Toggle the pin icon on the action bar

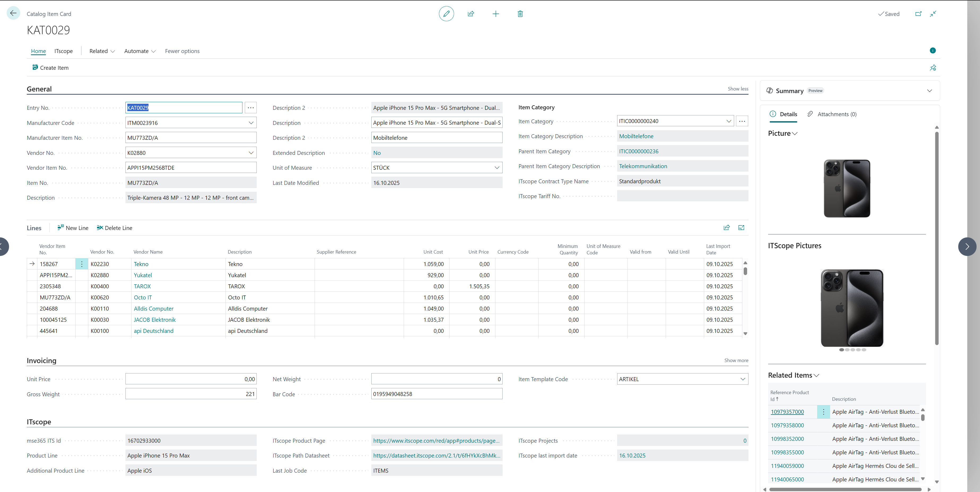933,67
